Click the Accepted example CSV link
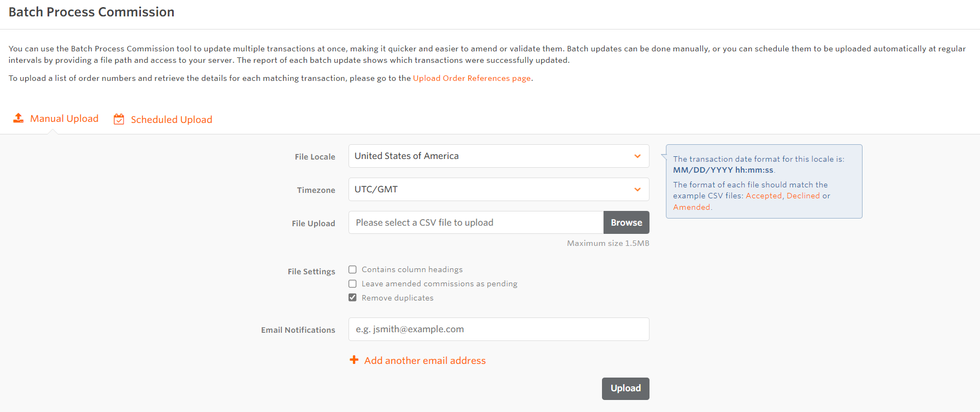Screen dimensions: 980x412 pyautogui.click(x=764, y=195)
